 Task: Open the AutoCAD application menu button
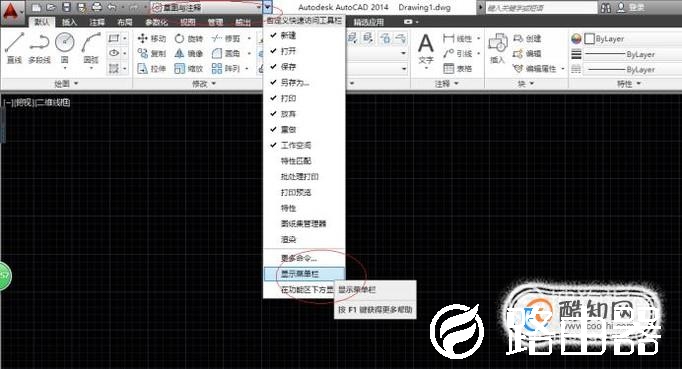click(x=12, y=12)
